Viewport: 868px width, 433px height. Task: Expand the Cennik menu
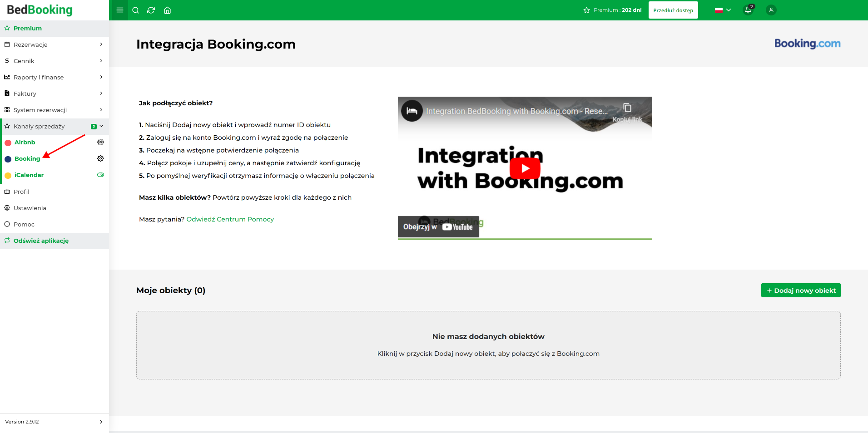point(55,61)
